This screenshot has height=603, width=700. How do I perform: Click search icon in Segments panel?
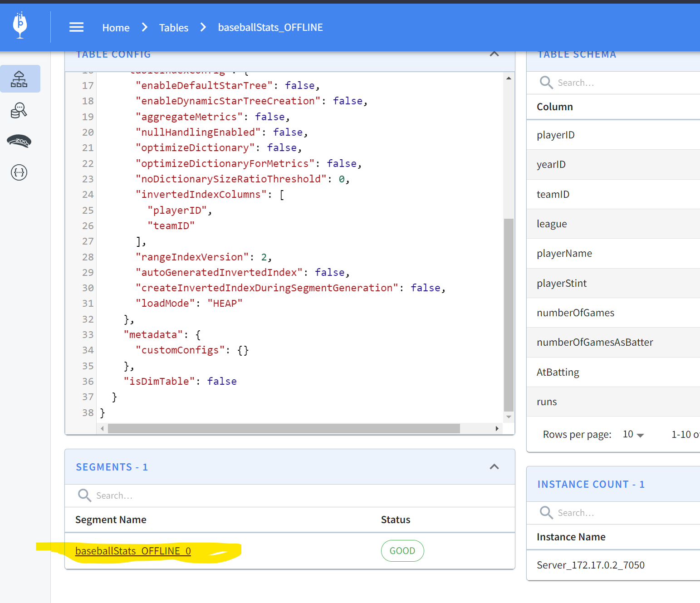click(84, 495)
